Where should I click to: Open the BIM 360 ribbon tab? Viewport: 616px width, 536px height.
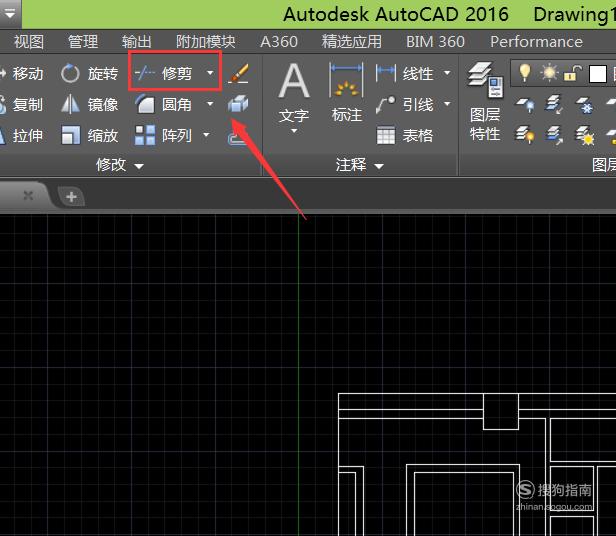(435, 41)
